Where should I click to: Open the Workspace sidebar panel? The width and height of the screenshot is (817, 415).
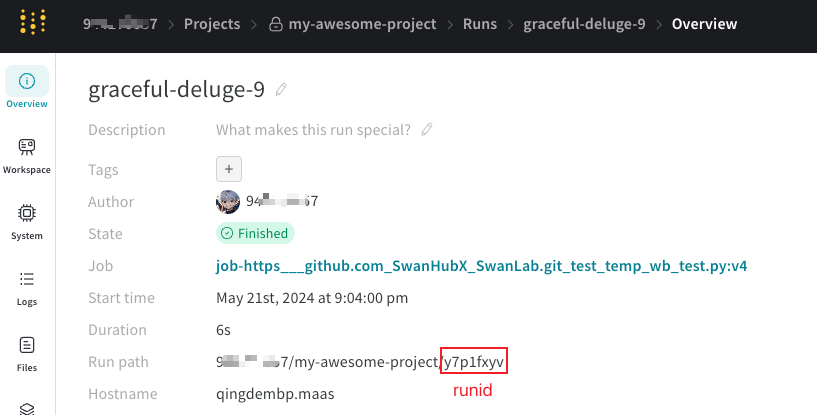27,156
